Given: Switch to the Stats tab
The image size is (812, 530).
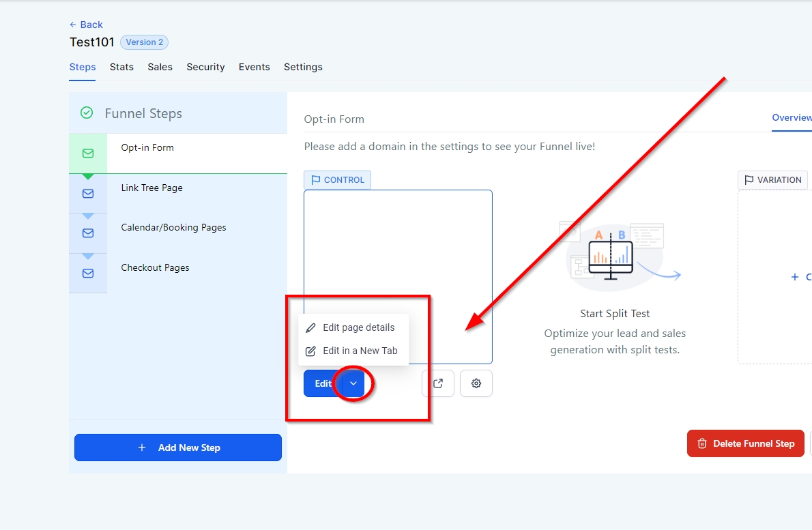Looking at the screenshot, I should pyautogui.click(x=121, y=67).
